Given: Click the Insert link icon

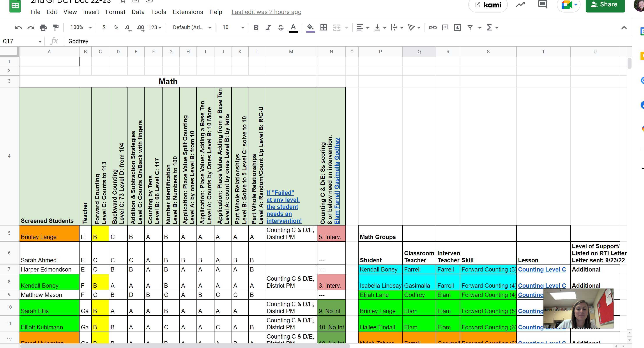Looking at the screenshot, I should 432,28.
